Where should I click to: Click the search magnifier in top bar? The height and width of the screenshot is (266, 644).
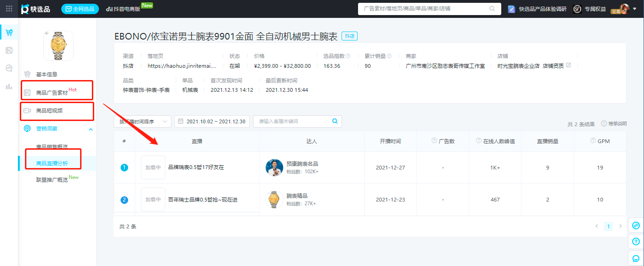pos(492,9)
